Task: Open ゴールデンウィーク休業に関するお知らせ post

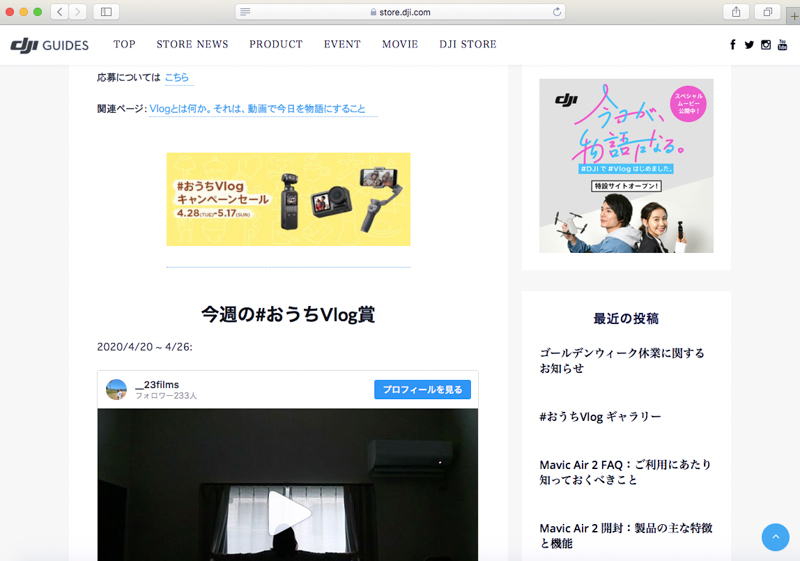Action: pyautogui.click(x=622, y=361)
